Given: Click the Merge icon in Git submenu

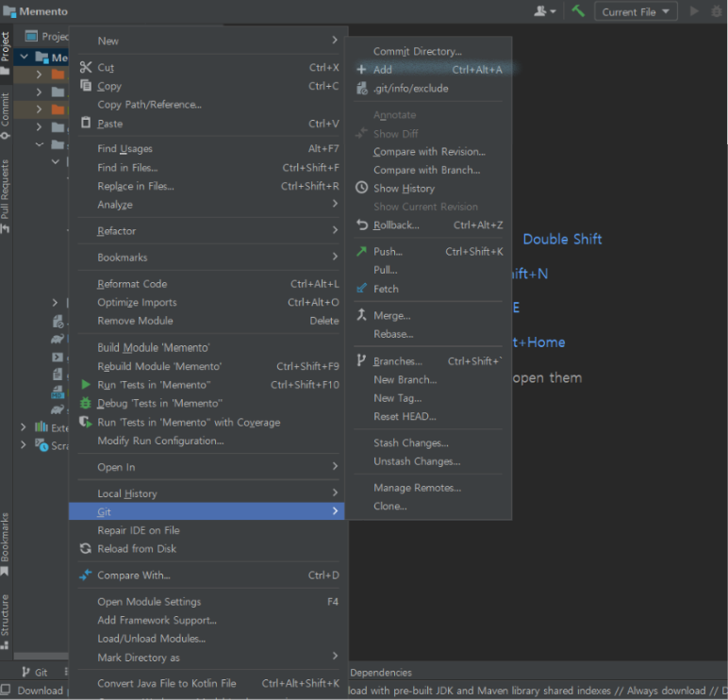Looking at the screenshot, I should coord(362,315).
